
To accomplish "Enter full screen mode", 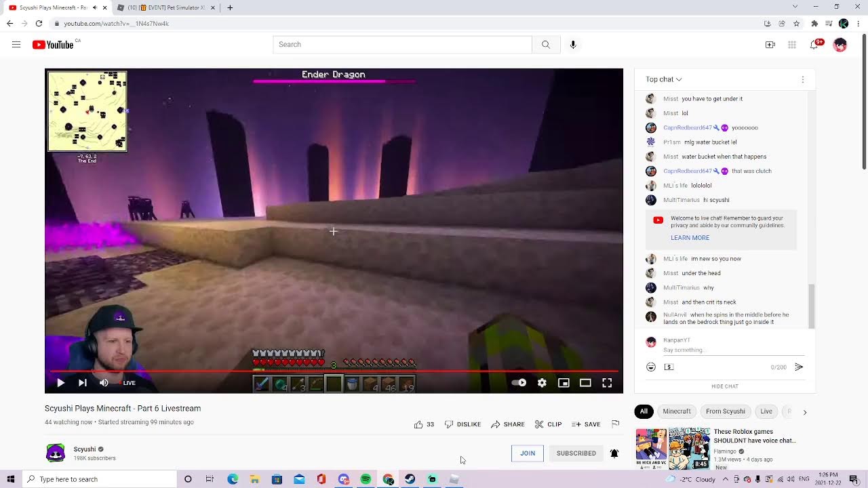I will [607, 383].
